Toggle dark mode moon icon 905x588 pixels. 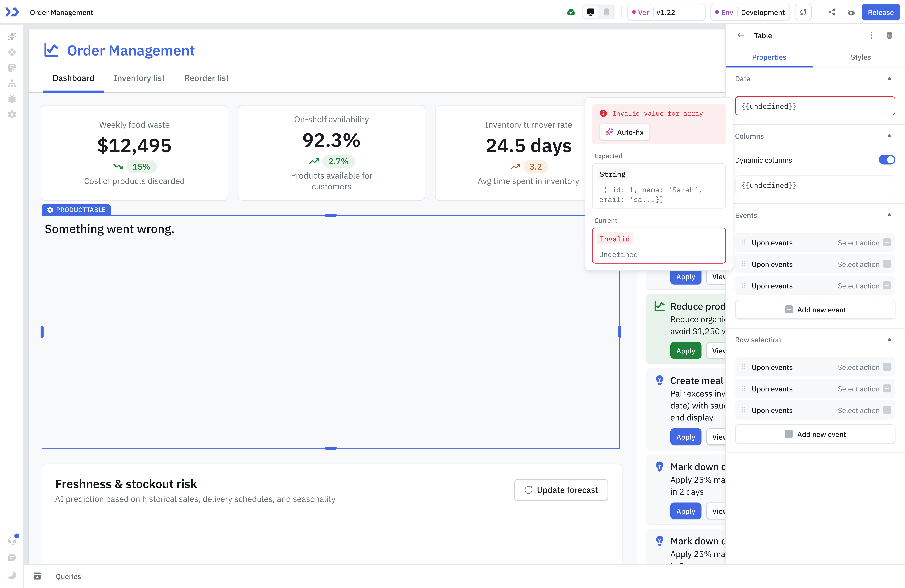pyautogui.click(x=12, y=575)
